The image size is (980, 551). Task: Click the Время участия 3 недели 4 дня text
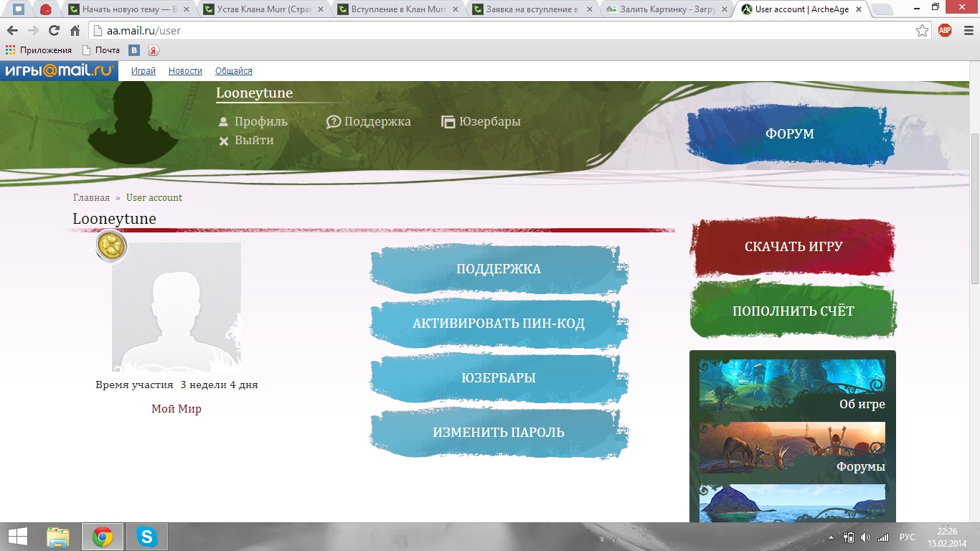(x=176, y=385)
